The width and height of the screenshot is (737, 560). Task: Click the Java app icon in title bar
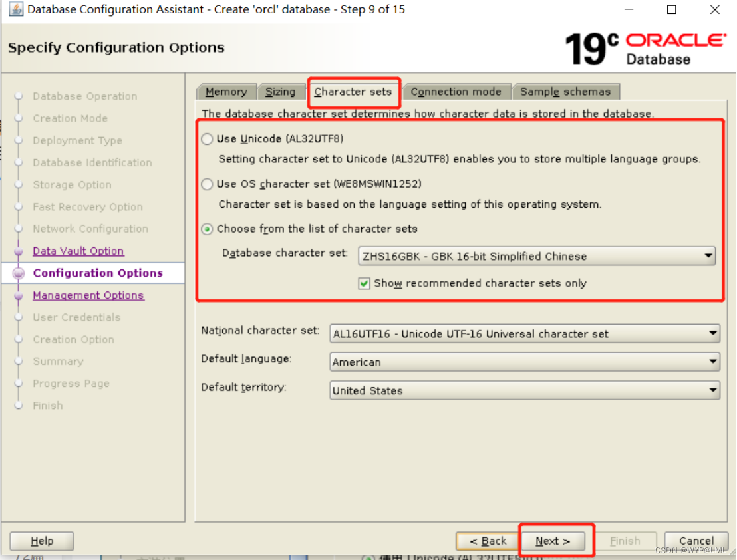(x=15, y=9)
